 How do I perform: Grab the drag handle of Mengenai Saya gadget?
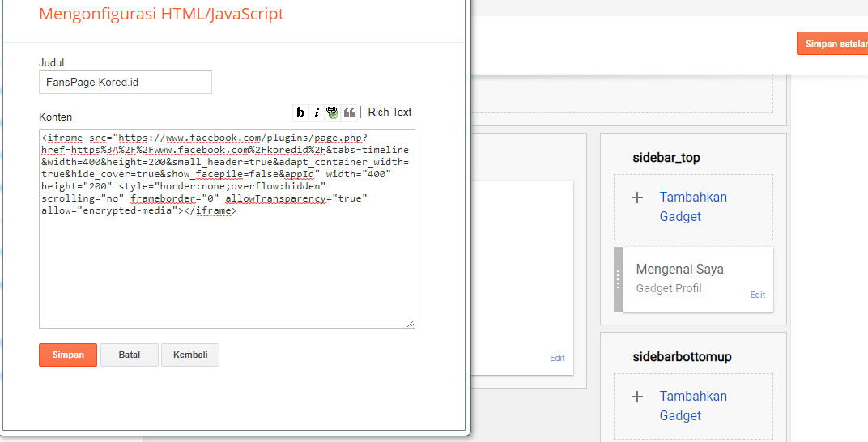tap(619, 279)
